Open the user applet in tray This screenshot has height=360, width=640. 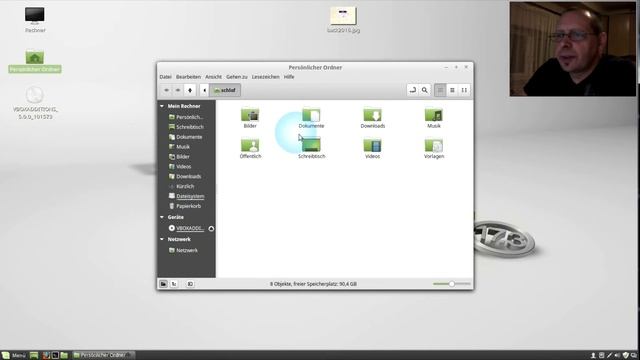point(593,356)
